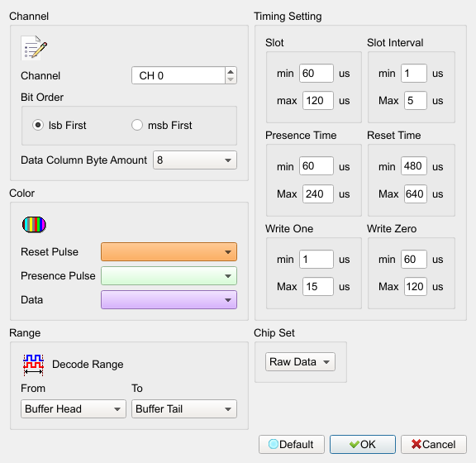Screen dimensions: 476x463
Task: Cancel the dialog
Action: pos(434,445)
